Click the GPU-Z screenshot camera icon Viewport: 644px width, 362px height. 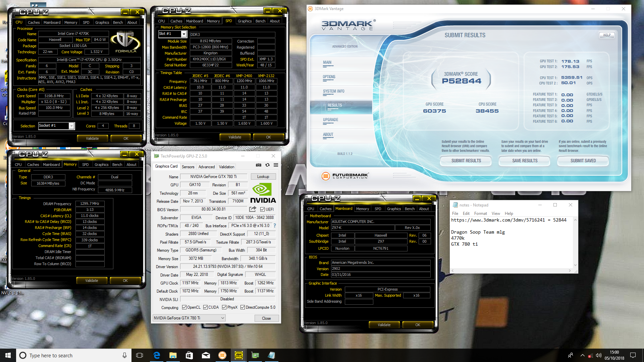tap(258, 165)
